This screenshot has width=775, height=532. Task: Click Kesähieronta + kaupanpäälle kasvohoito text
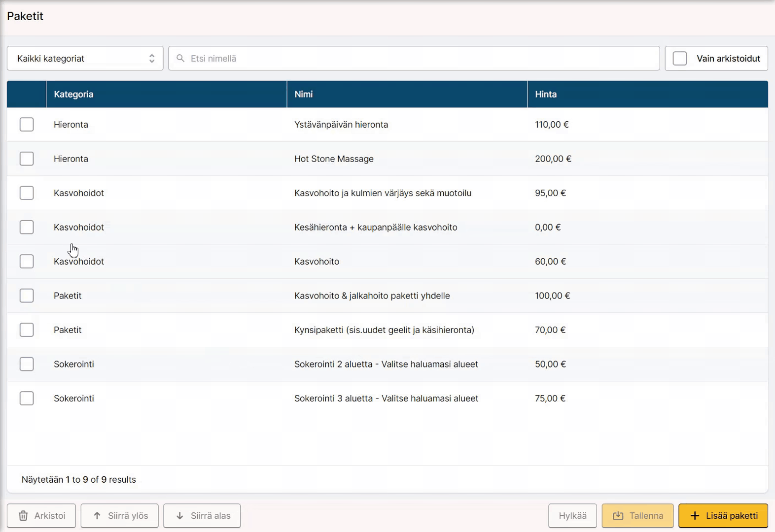[x=376, y=227]
